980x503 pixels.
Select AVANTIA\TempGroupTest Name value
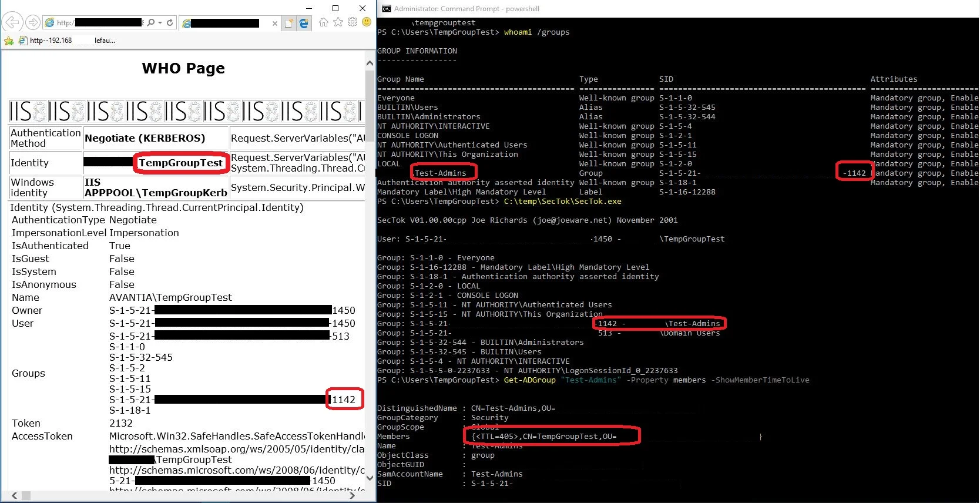click(x=170, y=297)
